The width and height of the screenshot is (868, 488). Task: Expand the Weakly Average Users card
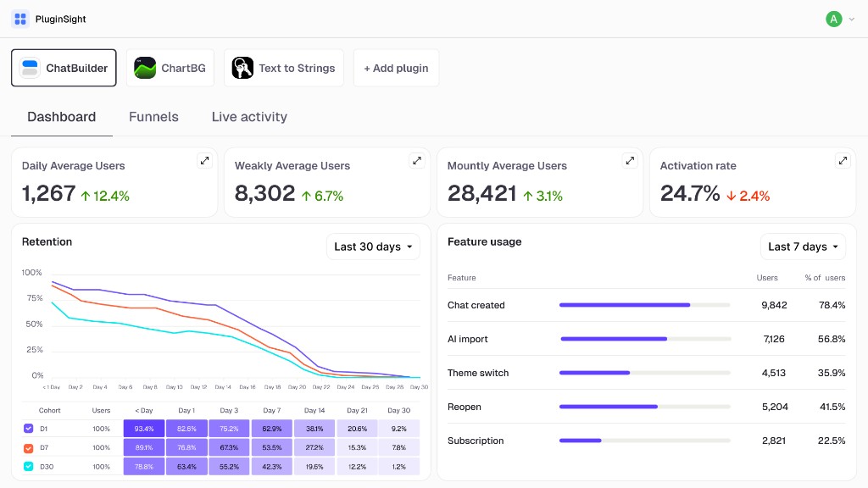pos(417,161)
